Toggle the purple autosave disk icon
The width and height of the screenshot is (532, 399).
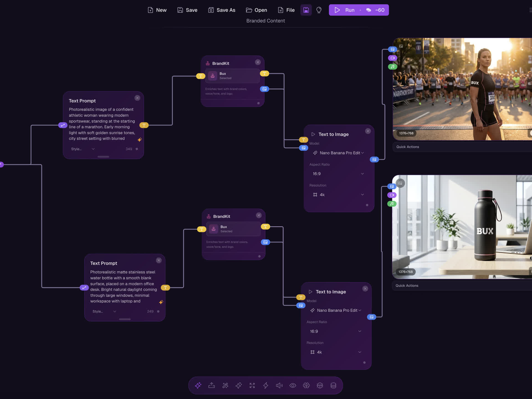click(x=306, y=10)
